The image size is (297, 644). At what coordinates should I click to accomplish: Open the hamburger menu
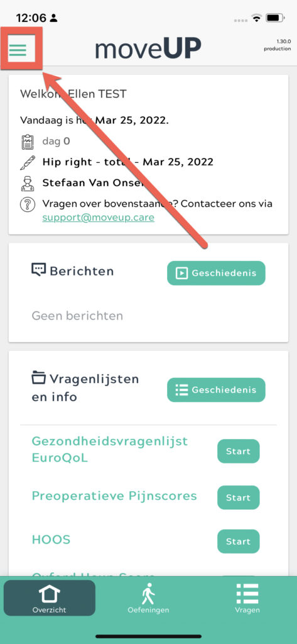(18, 49)
